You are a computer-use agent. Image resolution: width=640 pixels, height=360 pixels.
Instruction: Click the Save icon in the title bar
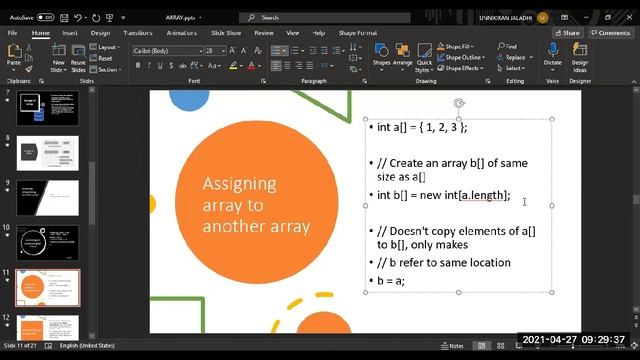pyautogui.click(x=64, y=18)
